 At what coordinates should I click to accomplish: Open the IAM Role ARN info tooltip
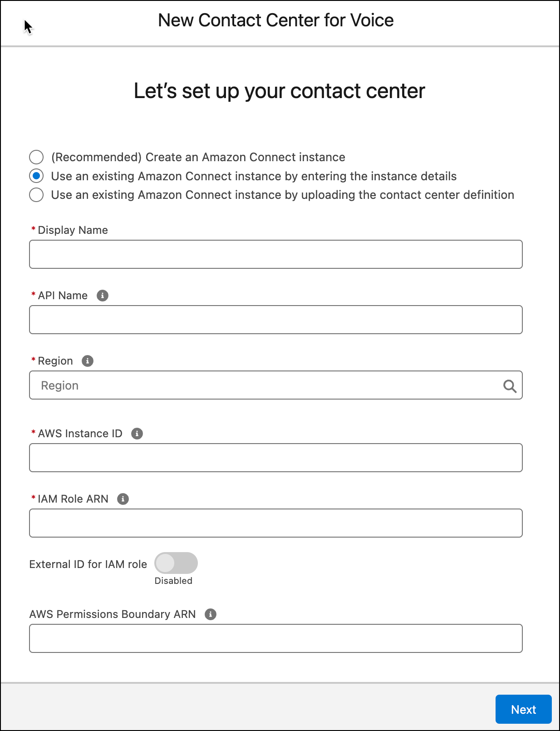(123, 499)
